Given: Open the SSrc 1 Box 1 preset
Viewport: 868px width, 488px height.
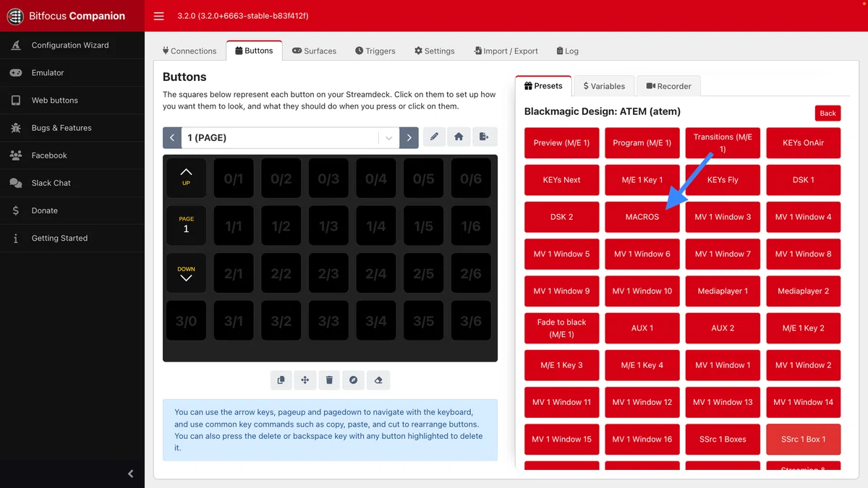Looking at the screenshot, I should coord(803,439).
